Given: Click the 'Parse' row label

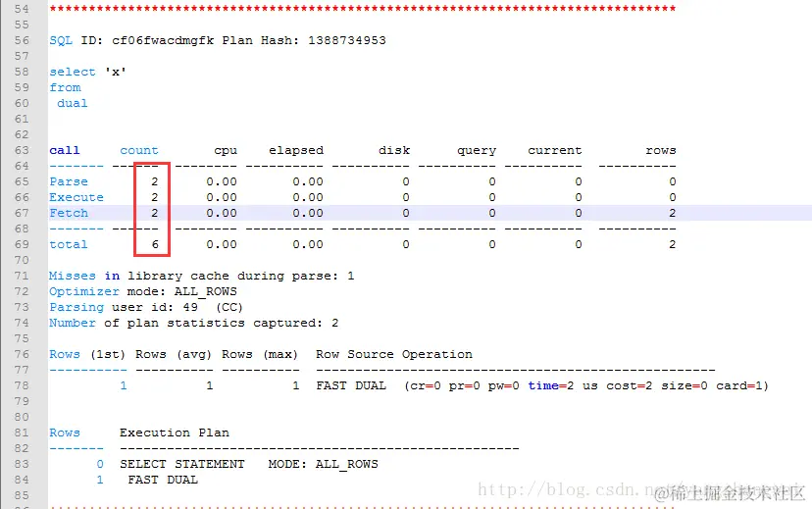Looking at the screenshot, I should click(x=69, y=181).
